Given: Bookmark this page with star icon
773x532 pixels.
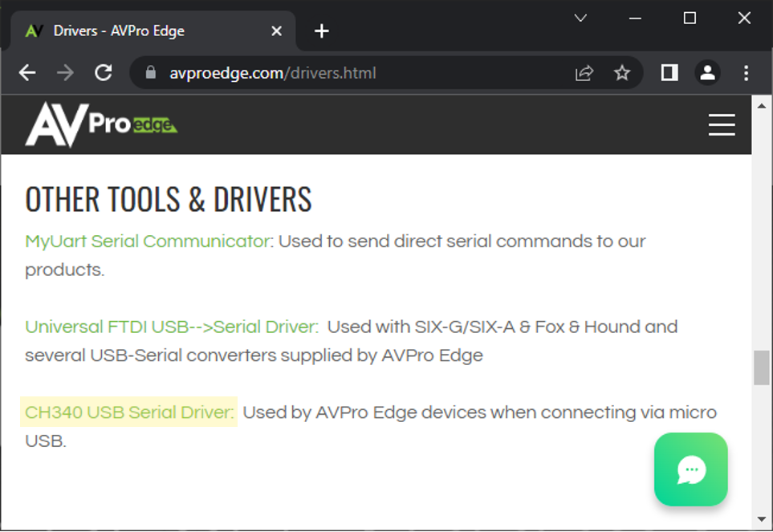Looking at the screenshot, I should [x=622, y=73].
